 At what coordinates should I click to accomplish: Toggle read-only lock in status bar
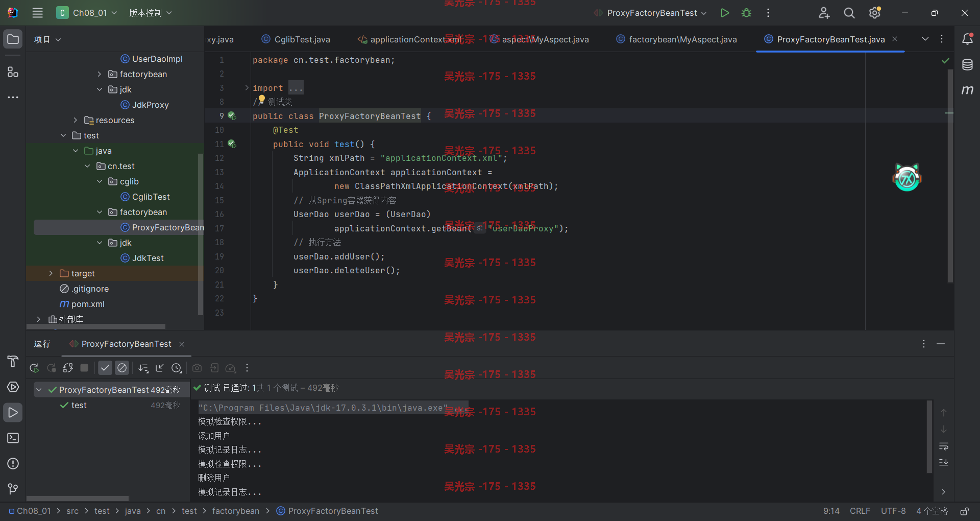point(965,511)
